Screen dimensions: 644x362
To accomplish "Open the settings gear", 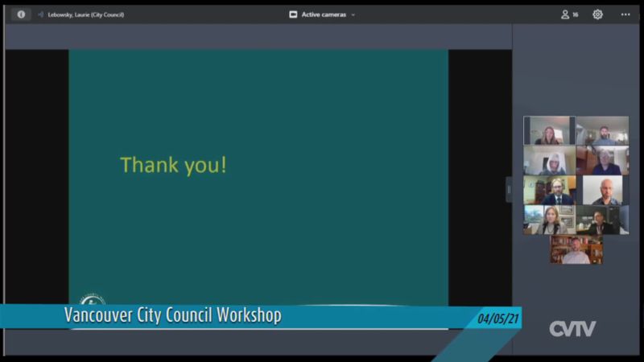I will (x=597, y=14).
